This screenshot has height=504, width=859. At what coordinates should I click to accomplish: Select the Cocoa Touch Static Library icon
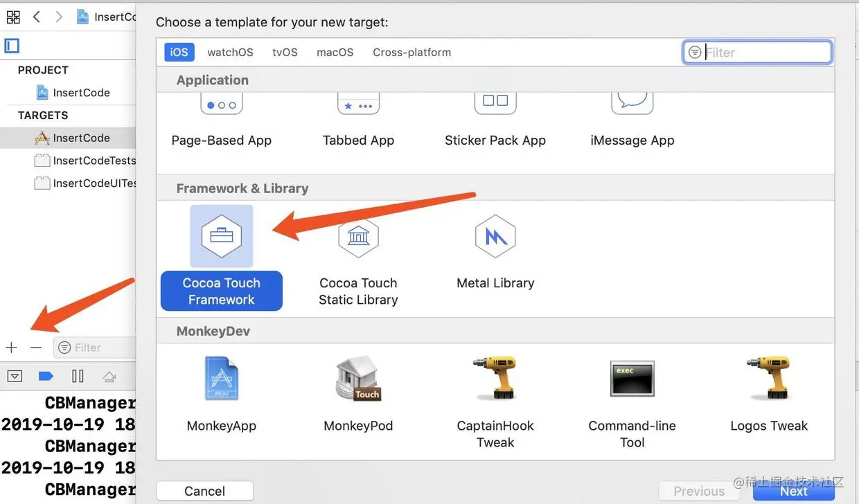pos(358,236)
